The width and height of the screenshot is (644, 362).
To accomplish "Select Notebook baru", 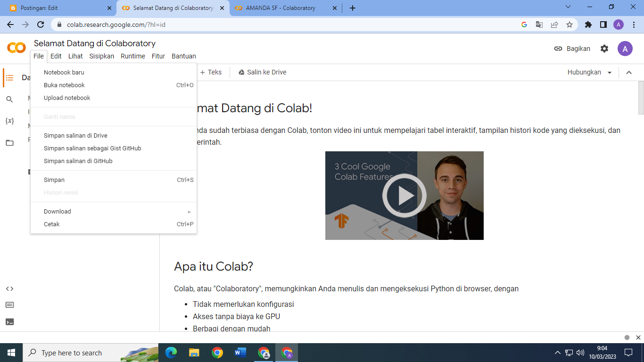I will pyautogui.click(x=114, y=73).
